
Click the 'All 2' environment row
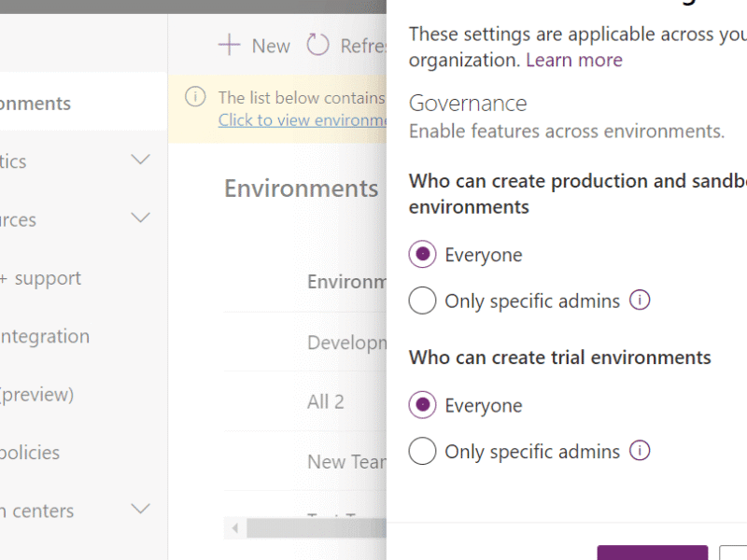(x=305, y=401)
